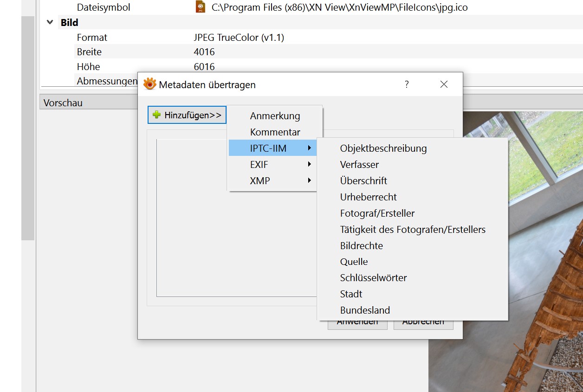This screenshot has width=583, height=392.
Task: Select the Format row value JPEG TrueColor
Action: [239, 38]
